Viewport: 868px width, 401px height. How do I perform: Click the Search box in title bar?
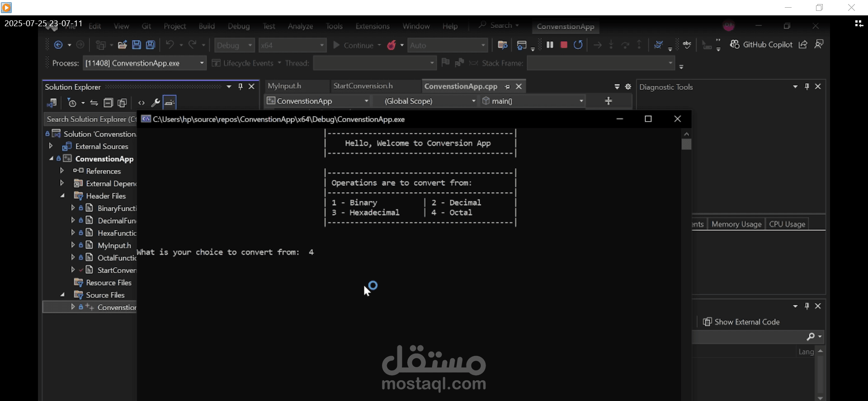tap(499, 25)
